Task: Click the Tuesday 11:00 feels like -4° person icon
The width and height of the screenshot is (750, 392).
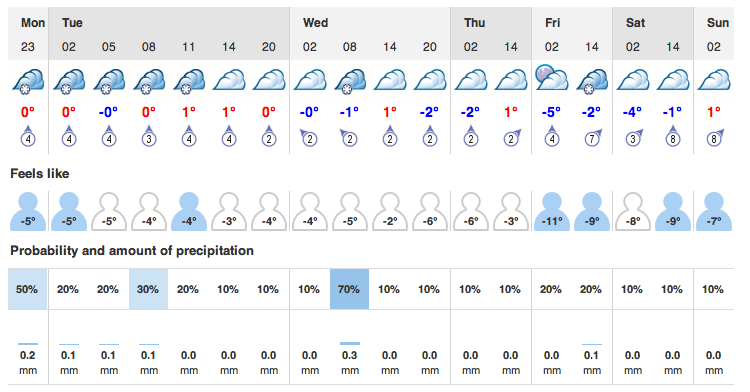Action: 189,212
